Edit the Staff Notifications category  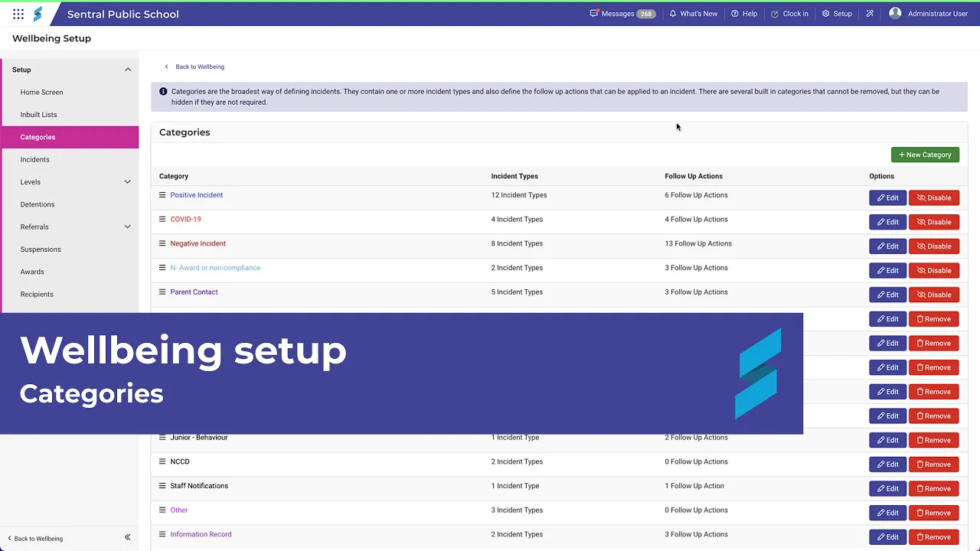[888, 488]
